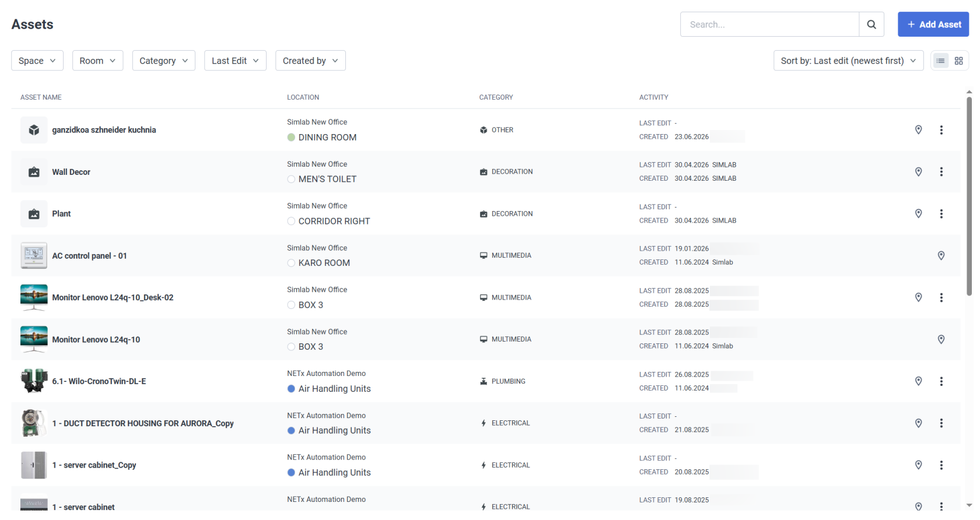Switch to grid view layout
Viewport: 980px width, 520px height.
[958, 61]
